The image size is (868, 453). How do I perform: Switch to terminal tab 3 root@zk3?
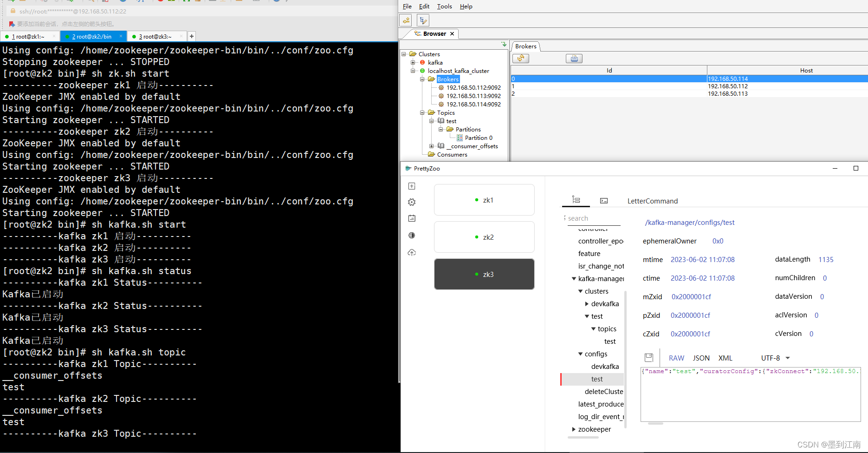pos(156,36)
